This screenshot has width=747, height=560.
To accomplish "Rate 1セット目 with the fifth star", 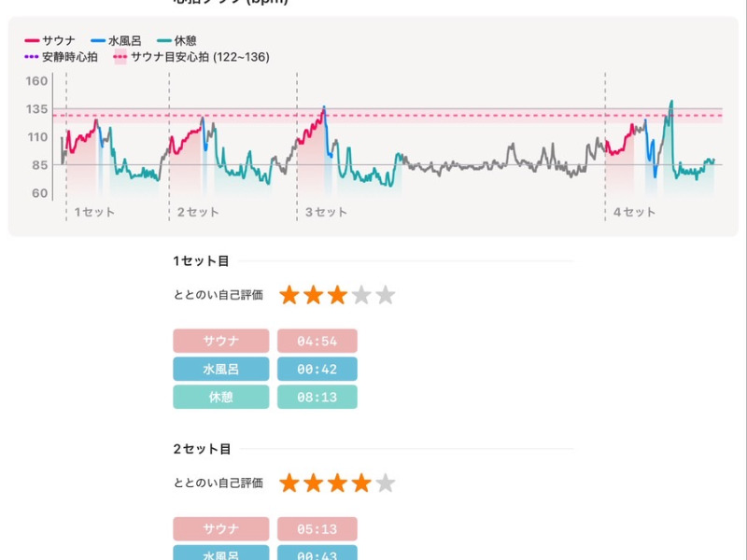I will point(386,296).
